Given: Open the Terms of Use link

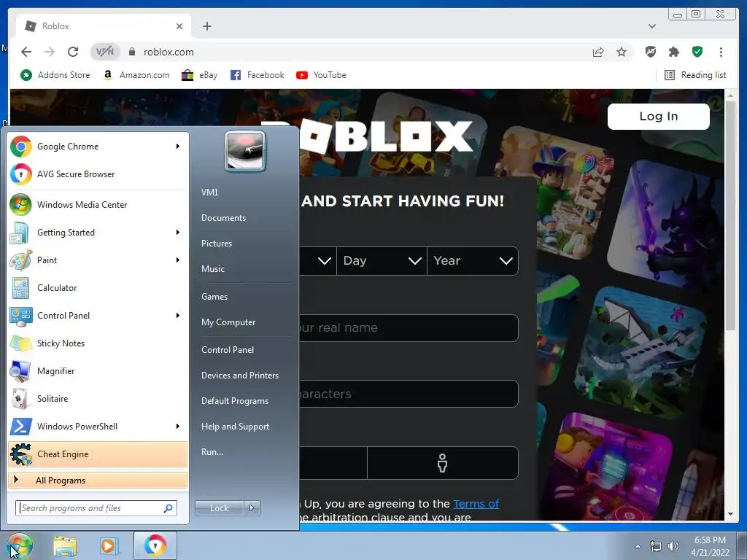Looking at the screenshot, I should tap(476, 504).
